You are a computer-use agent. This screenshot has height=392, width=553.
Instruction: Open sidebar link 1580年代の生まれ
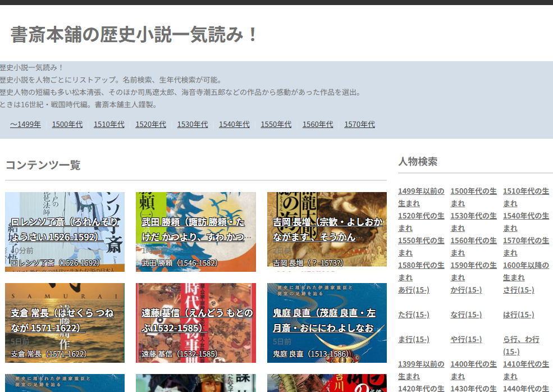tap(421, 271)
